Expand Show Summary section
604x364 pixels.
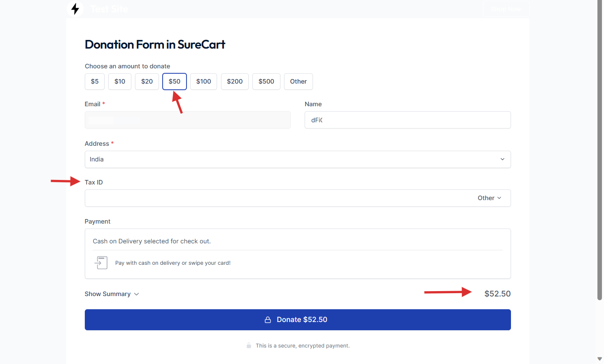(112, 294)
